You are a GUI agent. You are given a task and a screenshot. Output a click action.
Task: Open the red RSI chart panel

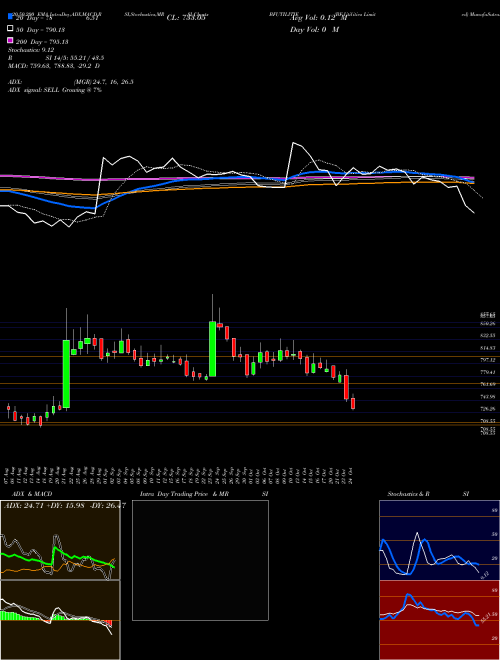point(439,620)
